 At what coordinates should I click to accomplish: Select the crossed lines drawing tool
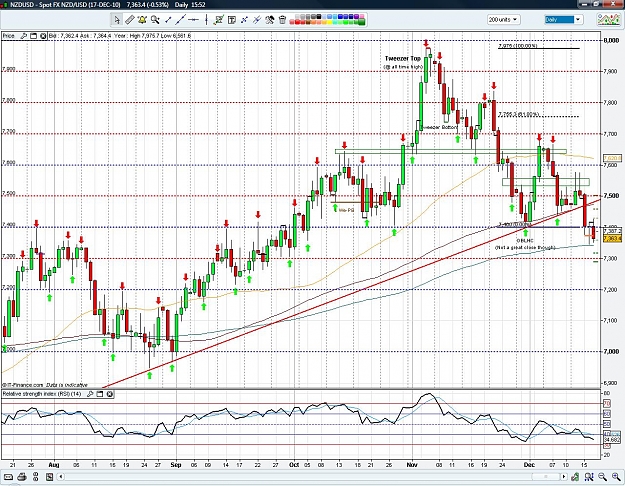click(x=257, y=20)
